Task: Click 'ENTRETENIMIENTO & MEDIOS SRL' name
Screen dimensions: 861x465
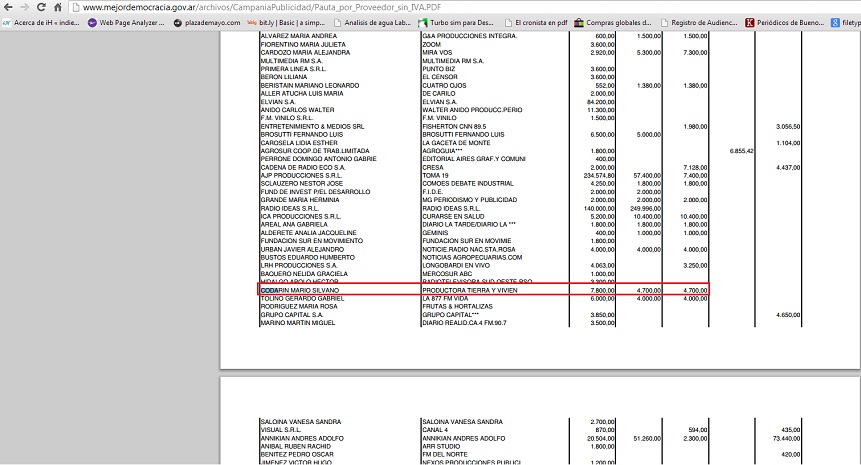Action: (x=312, y=126)
